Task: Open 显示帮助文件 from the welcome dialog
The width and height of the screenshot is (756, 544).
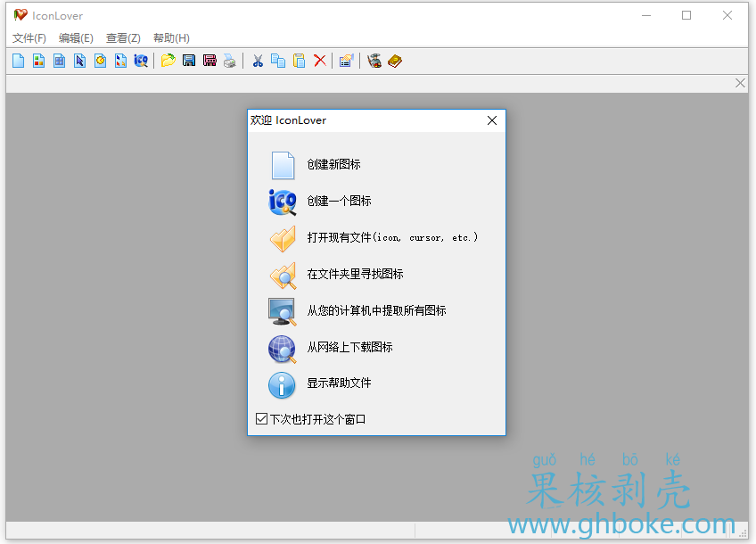Action: [x=339, y=383]
